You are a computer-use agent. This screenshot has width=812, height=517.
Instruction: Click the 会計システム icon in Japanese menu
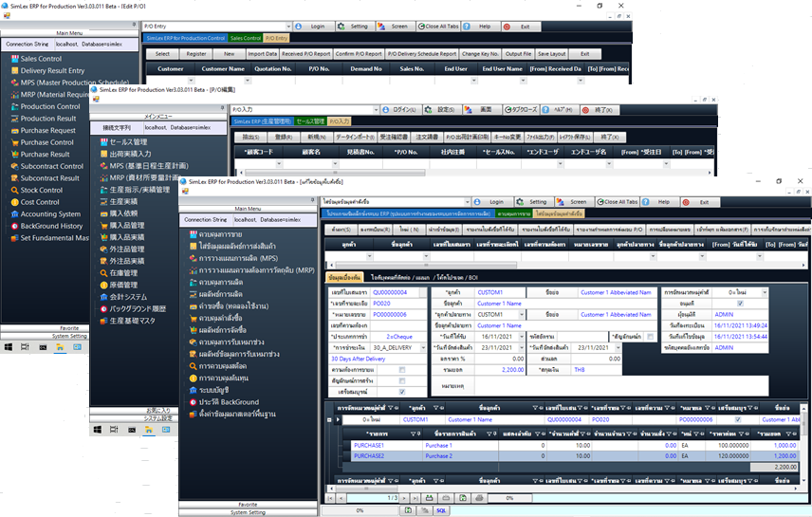click(x=104, y=297)
